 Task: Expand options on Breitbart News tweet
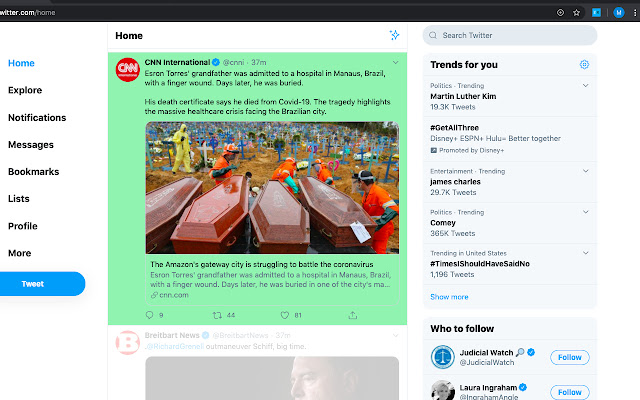tap(396, 336)
